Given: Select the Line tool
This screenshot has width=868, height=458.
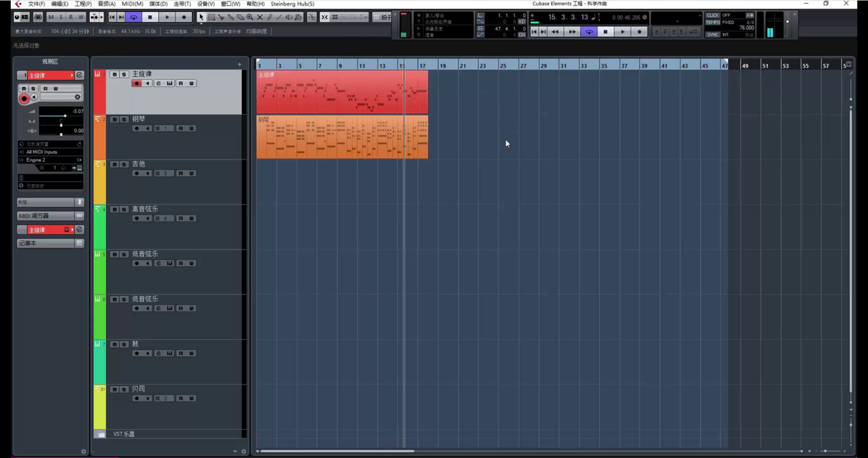Looking at the screenshot, I should coord(279,17).
